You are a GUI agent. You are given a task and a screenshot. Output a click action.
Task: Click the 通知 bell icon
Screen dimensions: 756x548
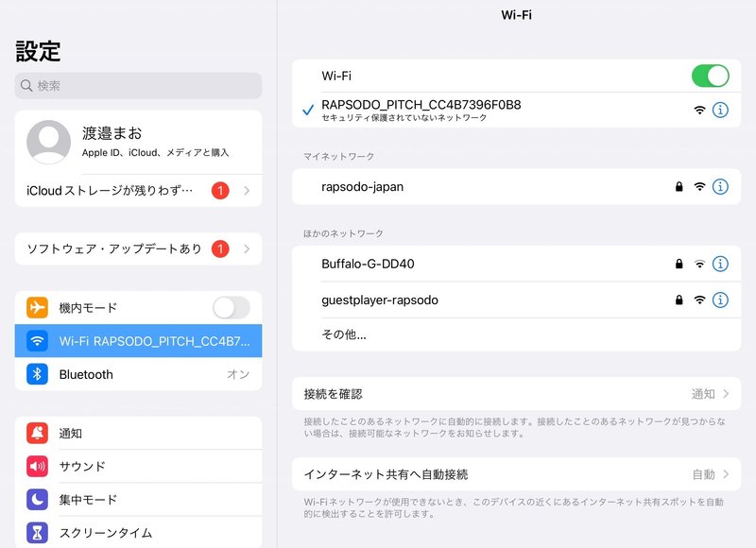point(37,433)
